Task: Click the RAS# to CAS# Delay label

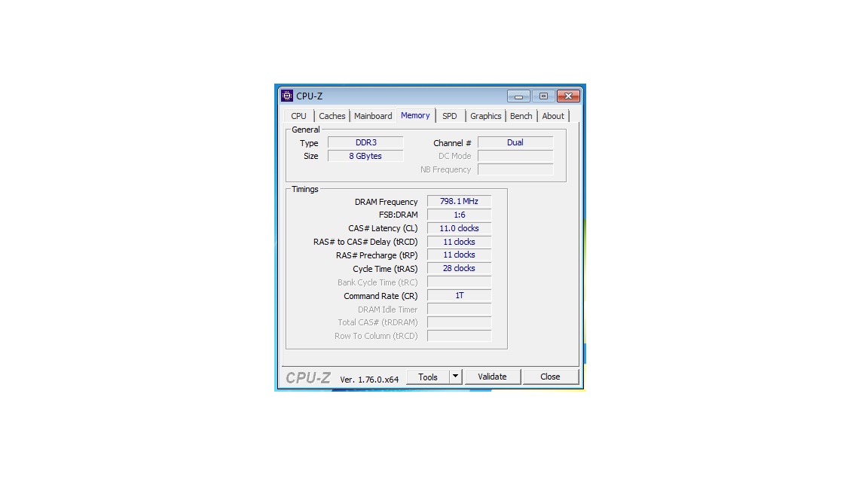Action: 365,242
